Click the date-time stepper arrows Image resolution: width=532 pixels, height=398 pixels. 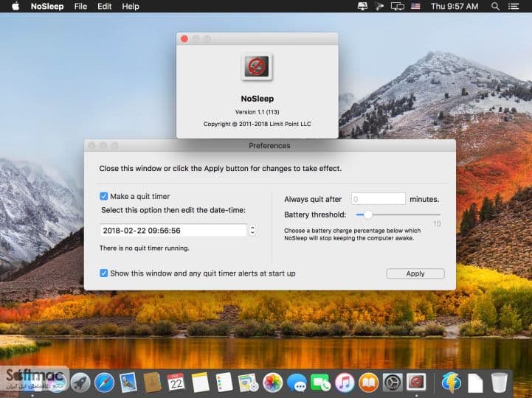click(x=252, y=230)
